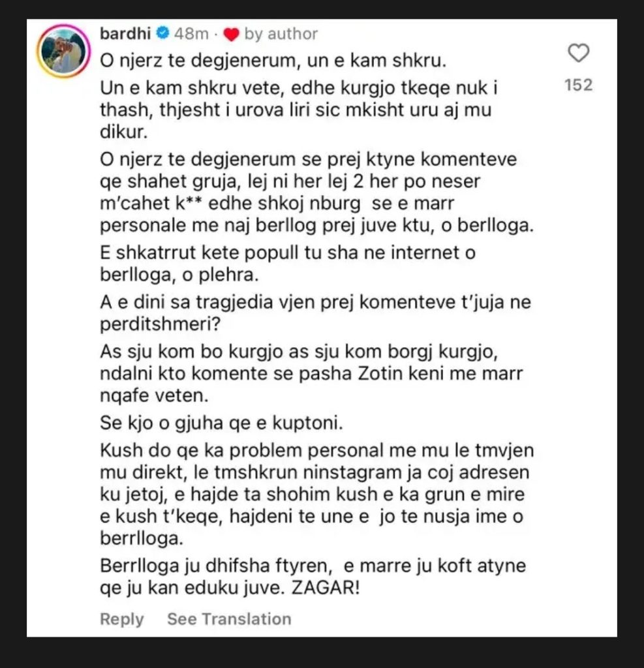
Task: Click the red liked-by-author heart
Action: click(231, 34)
